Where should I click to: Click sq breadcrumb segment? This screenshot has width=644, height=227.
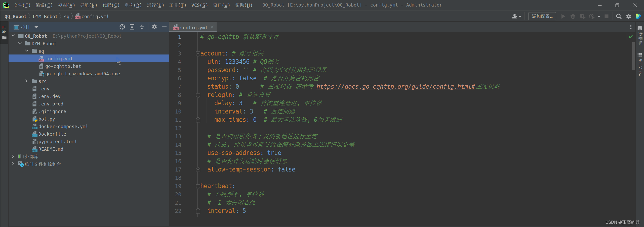(x=66, y=17)
